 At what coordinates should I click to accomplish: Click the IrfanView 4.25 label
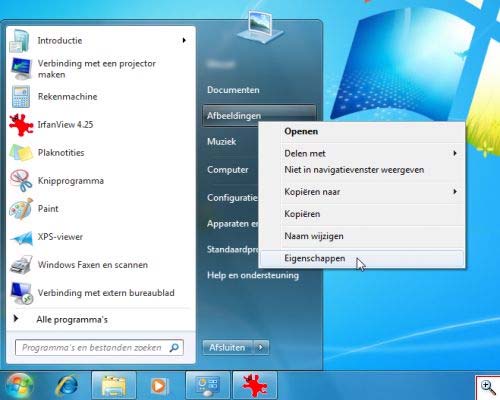[65, 125]
